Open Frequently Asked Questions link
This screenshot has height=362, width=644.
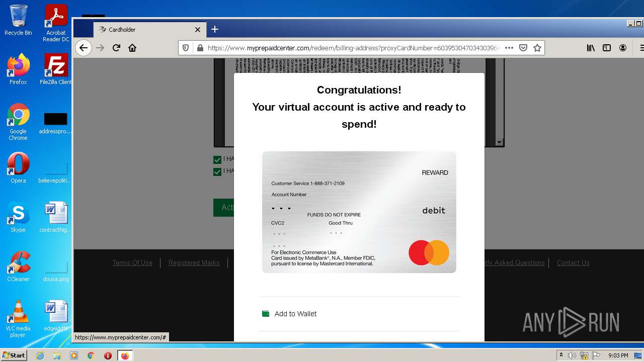(515, 263)
